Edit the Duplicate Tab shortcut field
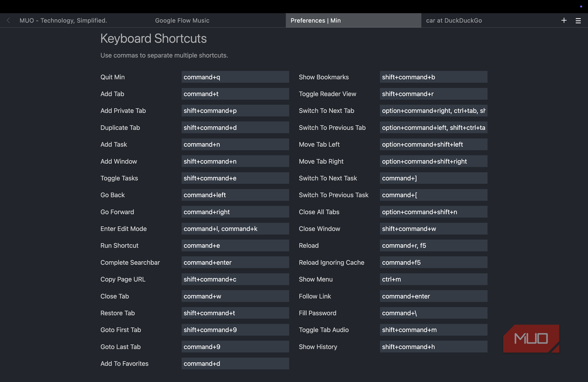The height and width of the screenshot is (382, 588). pos(235,128)
